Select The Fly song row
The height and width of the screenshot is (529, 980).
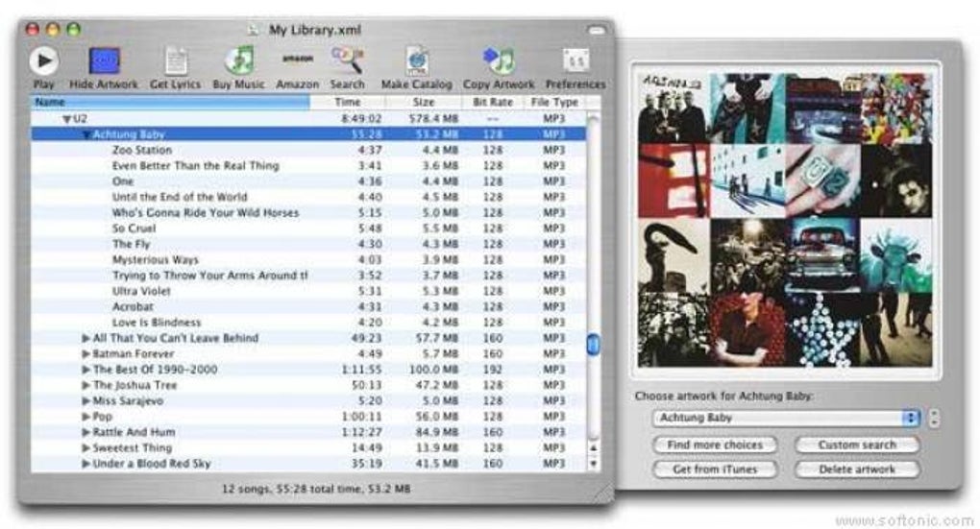[x=308, y=244]
